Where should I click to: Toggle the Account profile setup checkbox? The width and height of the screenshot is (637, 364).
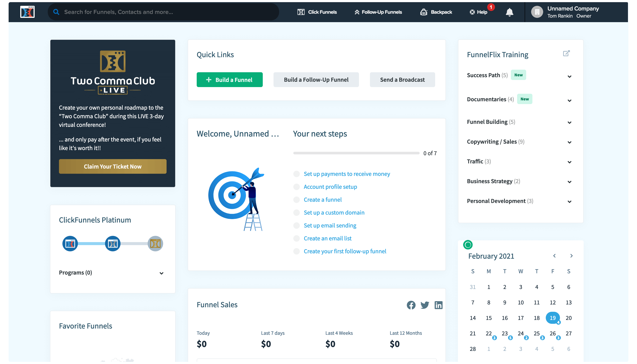(297, 187)
